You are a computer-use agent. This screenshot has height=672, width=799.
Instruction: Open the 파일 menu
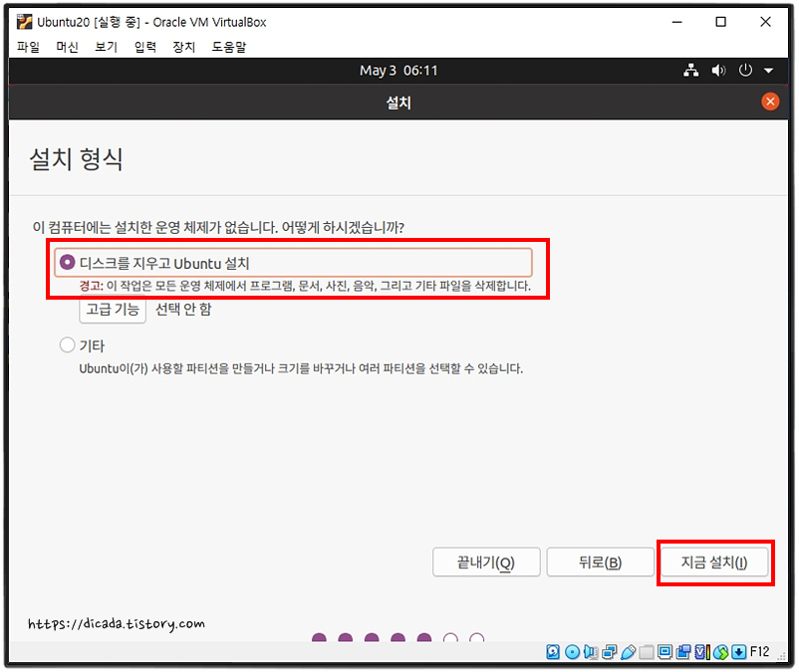tap(28, 47)
